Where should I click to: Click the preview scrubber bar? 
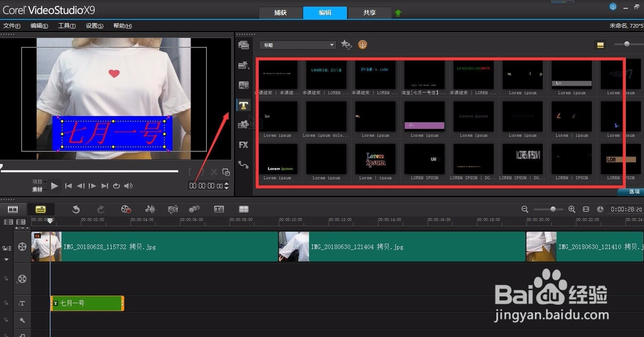point(90,171)
